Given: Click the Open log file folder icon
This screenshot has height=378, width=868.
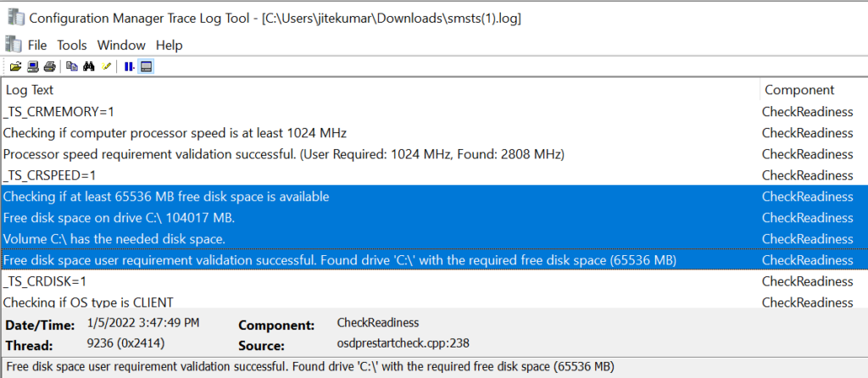Looking at the screenshot, I should point(15,67).
